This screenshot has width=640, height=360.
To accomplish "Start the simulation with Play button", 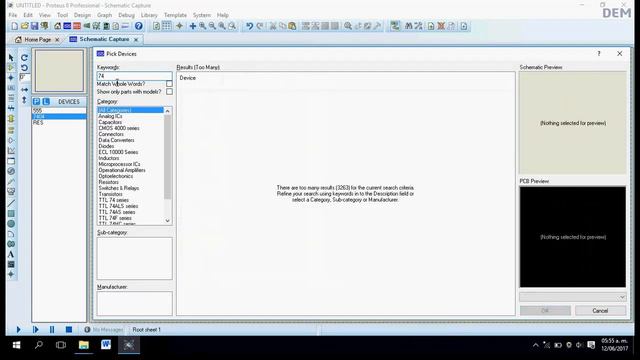I will tap(18, 329).
